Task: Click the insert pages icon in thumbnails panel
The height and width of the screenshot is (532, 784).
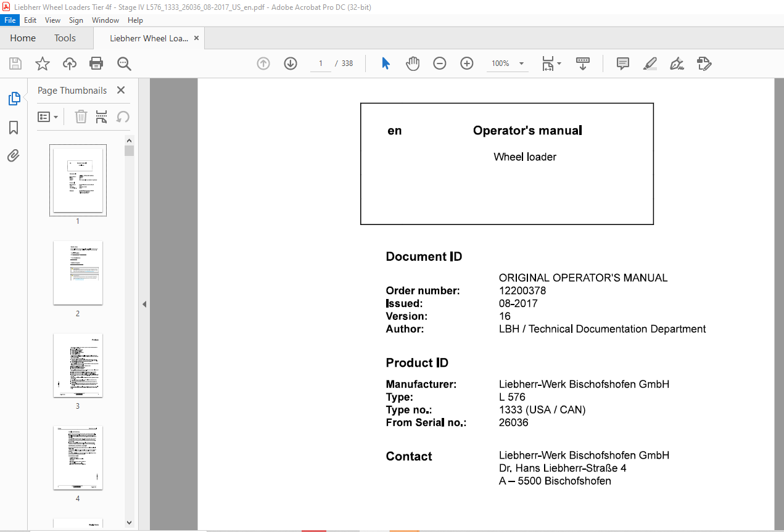Action: (102, 117)
